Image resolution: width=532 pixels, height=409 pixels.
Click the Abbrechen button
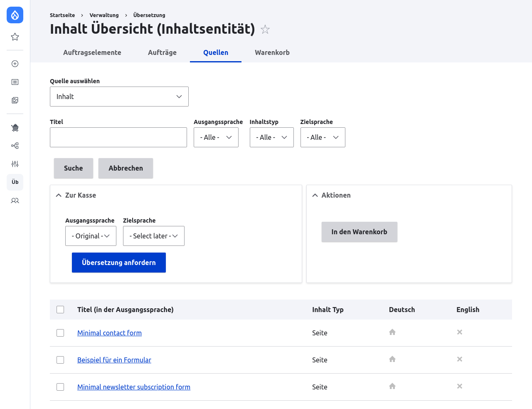(x=126, y=168)
